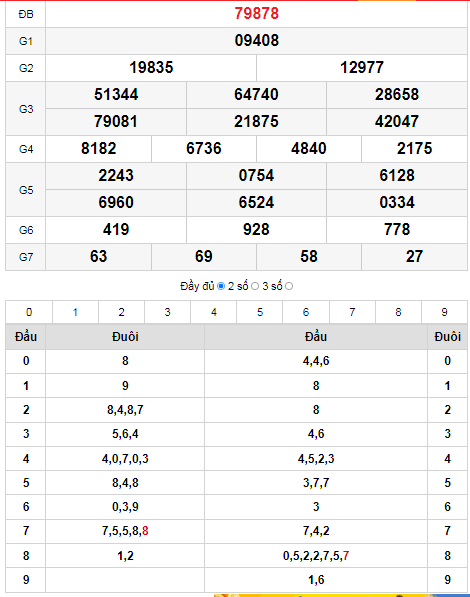Click the G1 prize number 09408
The image size is (470, 597).
click(256, 41)
